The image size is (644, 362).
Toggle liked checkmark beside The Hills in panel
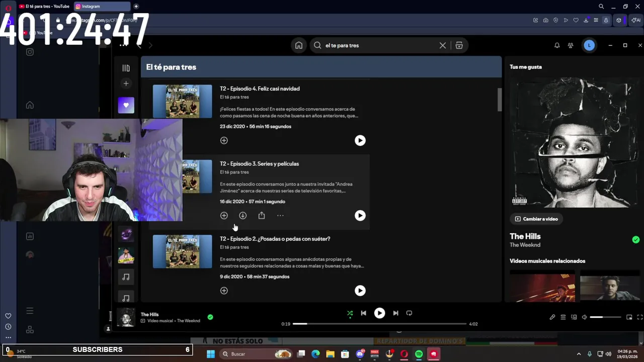click(635, 240)
